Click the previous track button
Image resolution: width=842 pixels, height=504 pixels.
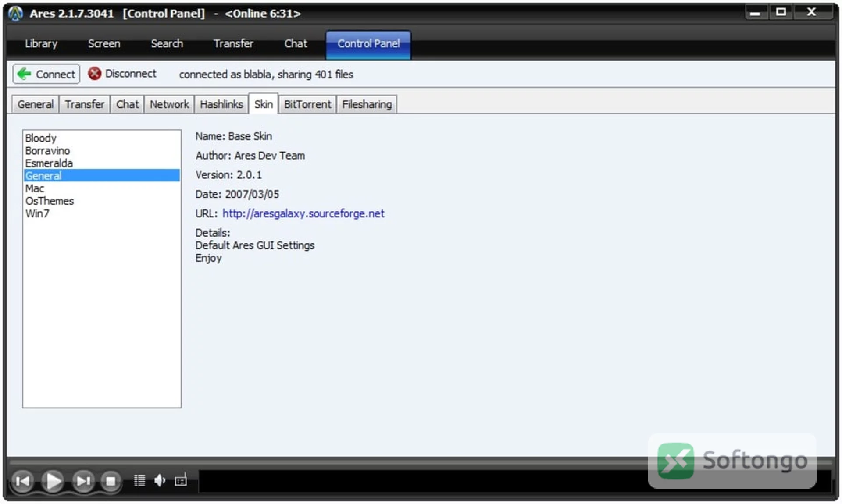[23, 481]
